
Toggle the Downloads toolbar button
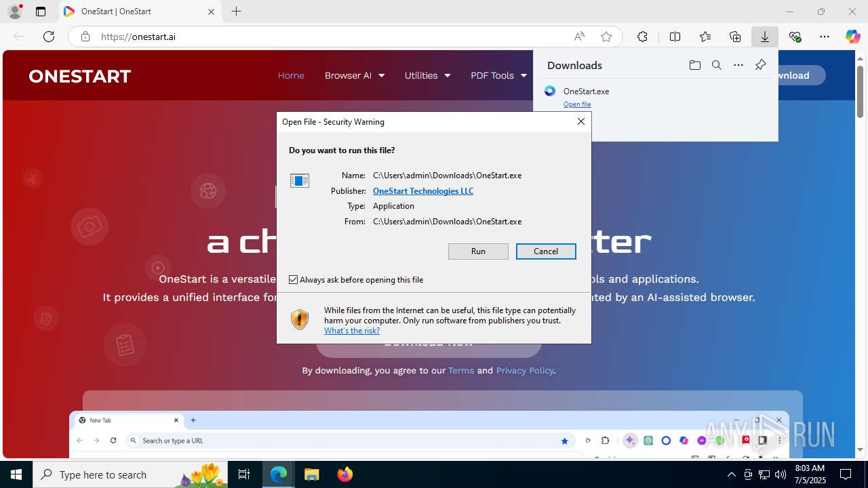click(765, 37)
